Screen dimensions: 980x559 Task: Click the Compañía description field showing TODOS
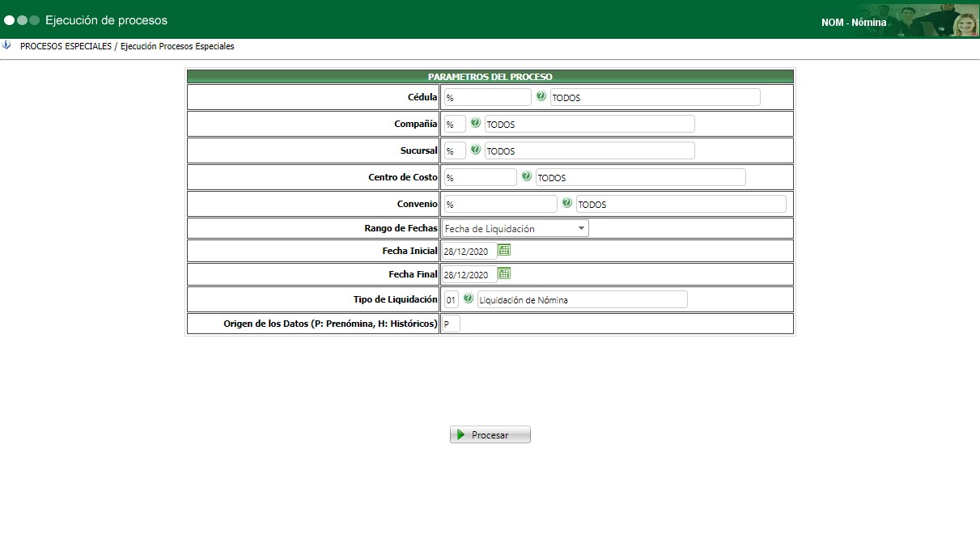[590, 124]
